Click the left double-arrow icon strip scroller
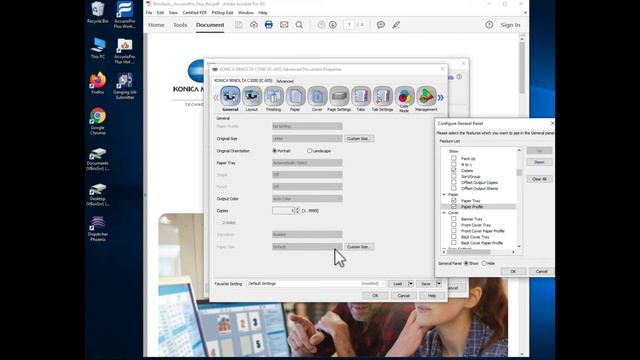 [x=216, y=98]
